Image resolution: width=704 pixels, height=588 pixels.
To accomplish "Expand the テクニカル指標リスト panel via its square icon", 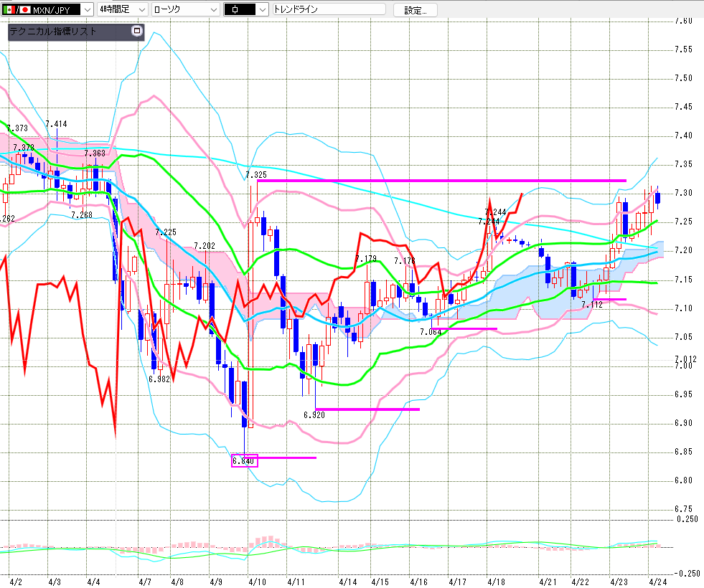I will (x=137, y=31).
